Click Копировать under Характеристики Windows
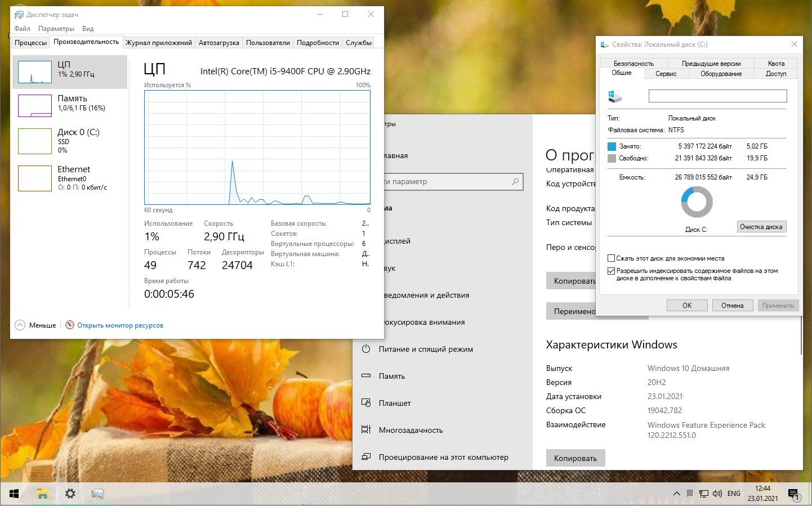 tap(575, 458)
